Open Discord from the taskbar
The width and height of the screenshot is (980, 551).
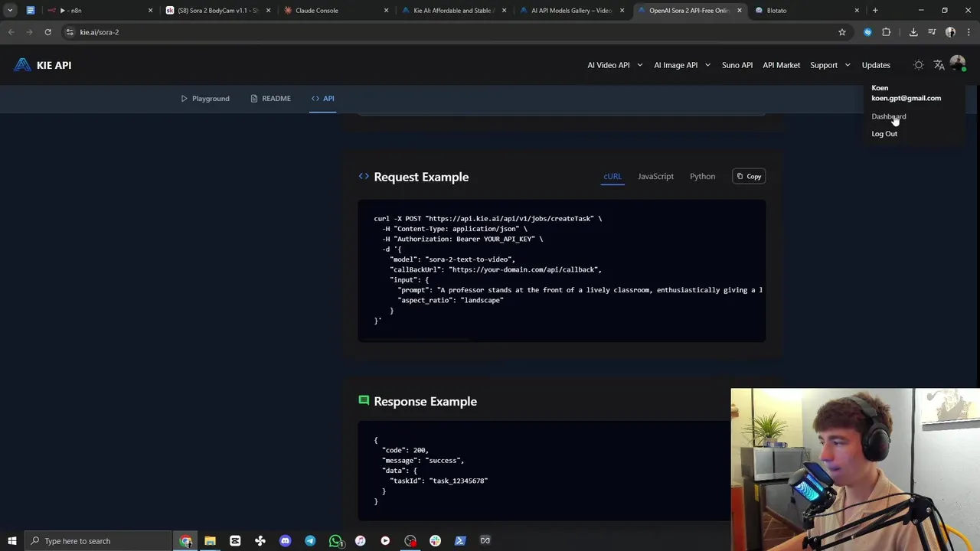click(x=285, y=541)
